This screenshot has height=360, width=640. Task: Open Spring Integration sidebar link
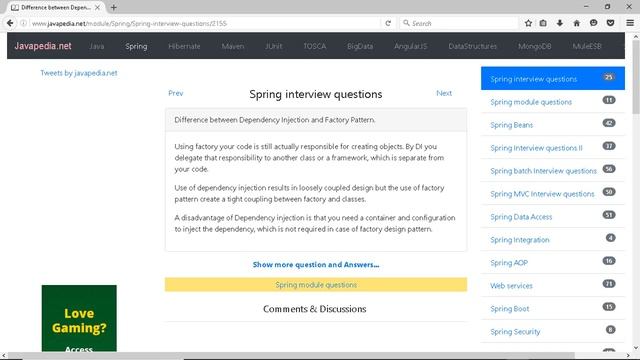tap(520, 240)
